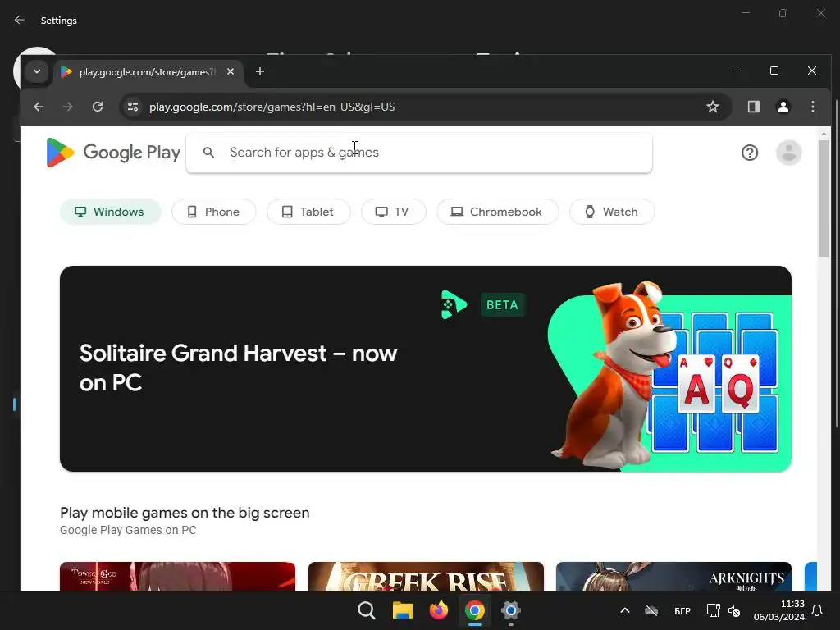Select the Watch device filter
The width and height of the screenshot is (840, 630).
612,212
